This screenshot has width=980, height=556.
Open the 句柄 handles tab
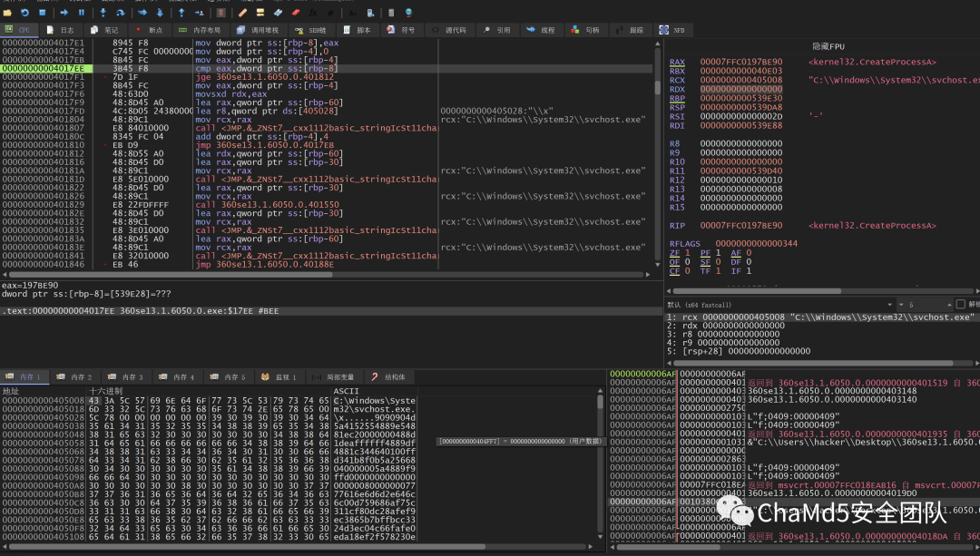tap(585, 30)
